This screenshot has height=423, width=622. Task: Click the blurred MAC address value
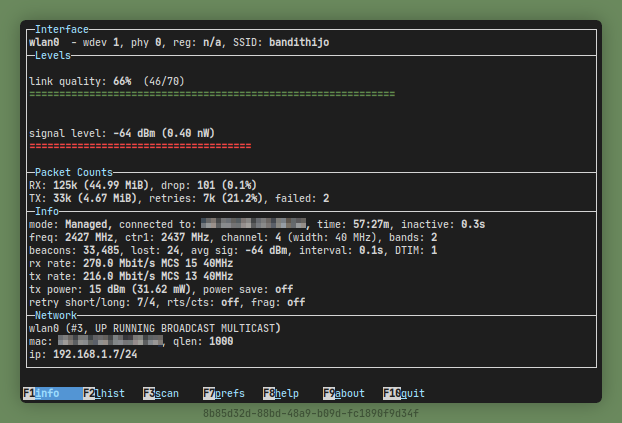[x=107, y=341]
